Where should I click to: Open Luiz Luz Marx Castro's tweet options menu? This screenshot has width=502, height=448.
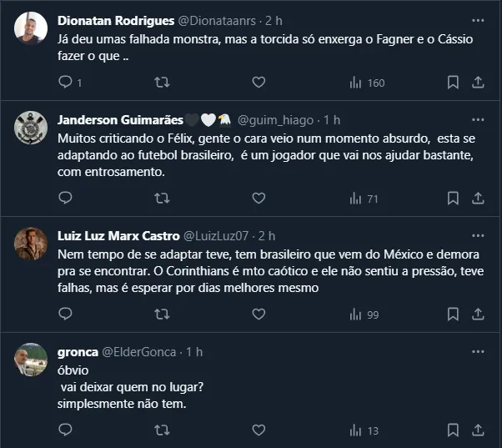click(x=478, y=235)
